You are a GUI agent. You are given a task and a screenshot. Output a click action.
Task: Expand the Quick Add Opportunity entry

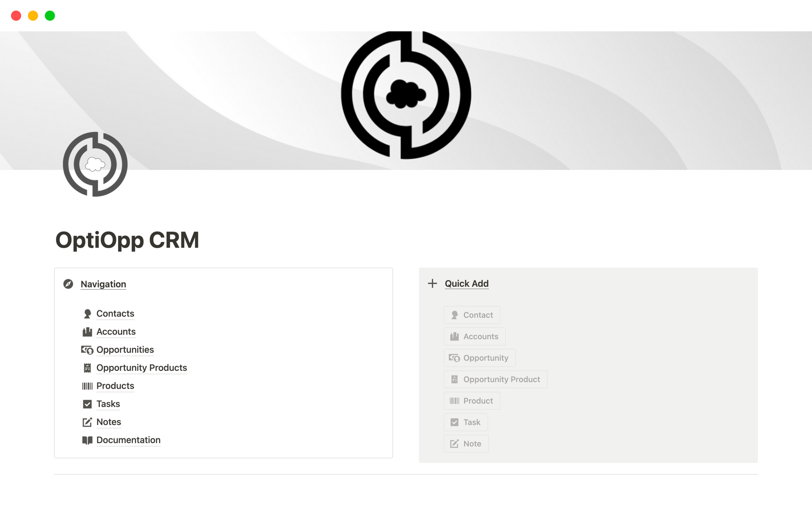[478, 358]
